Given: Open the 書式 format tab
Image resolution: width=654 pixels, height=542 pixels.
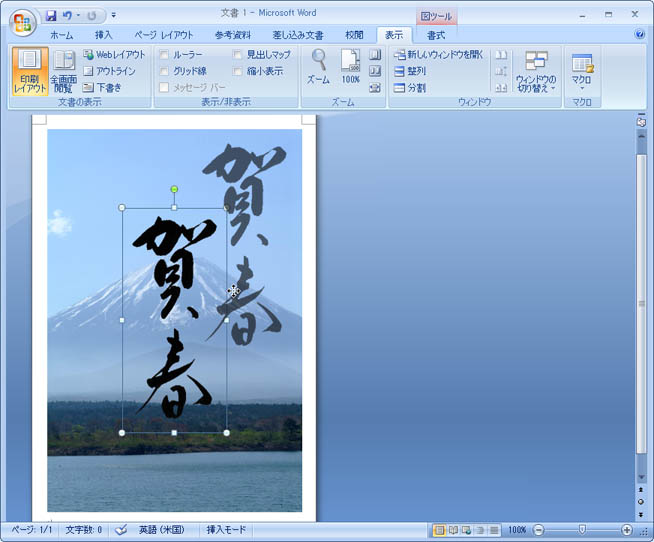Looking at the screenshot, I should pos(436,35).
